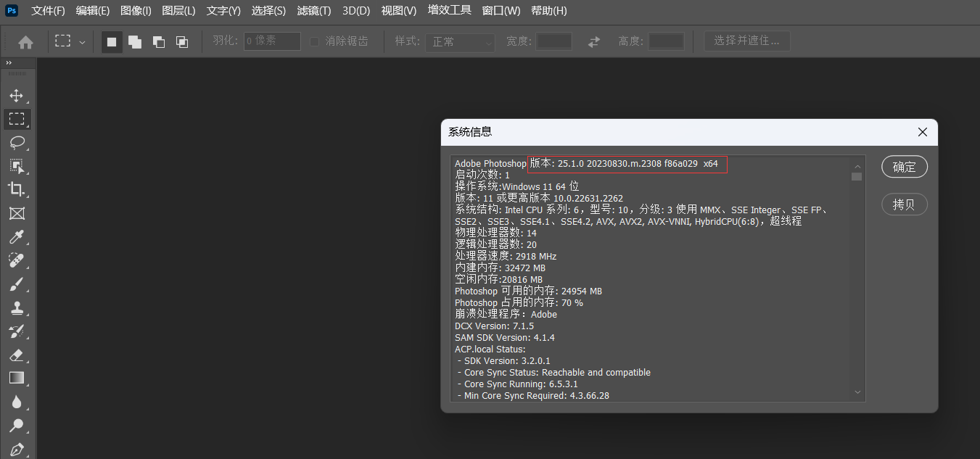Close the 系统信息 dialog
The image size is (980, 459).
pyautogui.click(x=923, y=132)
